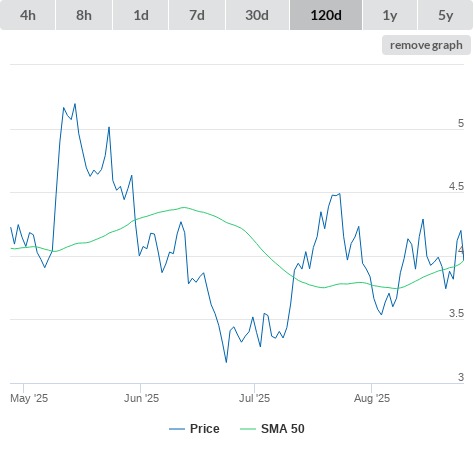
Task: Click the May '25 axis label
Action: 29,398
